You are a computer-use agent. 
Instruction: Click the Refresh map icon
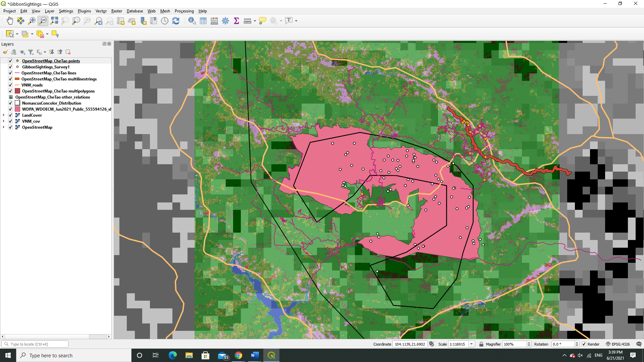click(176, 21)
